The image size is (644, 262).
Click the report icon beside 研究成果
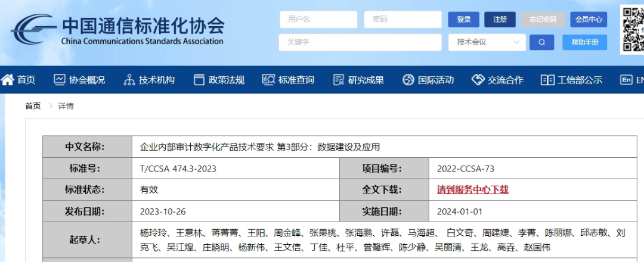[x=339, y=80]
